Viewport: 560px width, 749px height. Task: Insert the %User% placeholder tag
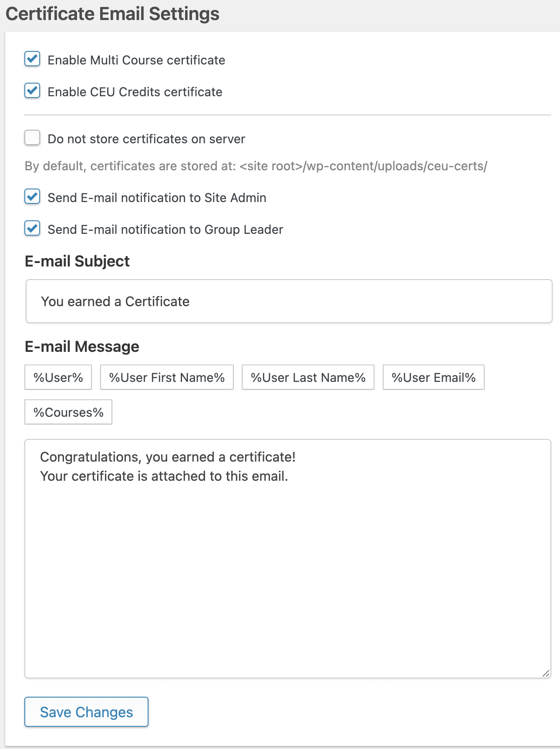(x=58, y=377)
